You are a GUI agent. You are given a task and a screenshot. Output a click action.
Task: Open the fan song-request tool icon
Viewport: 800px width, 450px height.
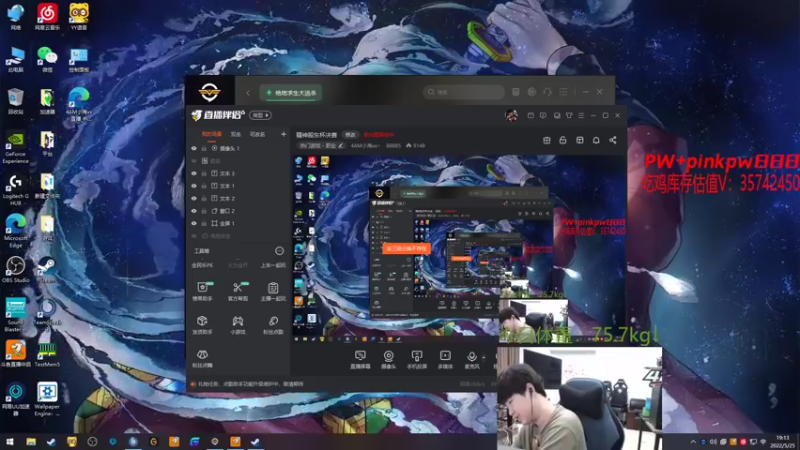273,324
